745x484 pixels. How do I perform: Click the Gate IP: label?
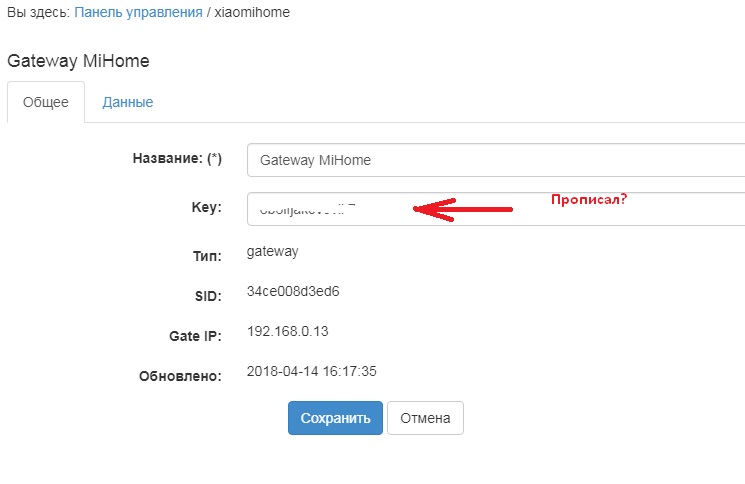(x=195, y=336)
